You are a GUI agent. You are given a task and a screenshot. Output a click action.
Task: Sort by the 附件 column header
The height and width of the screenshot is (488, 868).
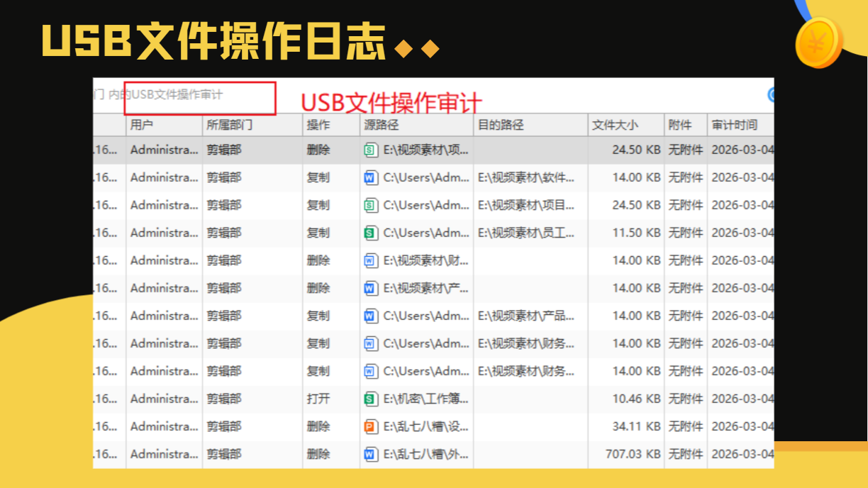coord(686,125)
